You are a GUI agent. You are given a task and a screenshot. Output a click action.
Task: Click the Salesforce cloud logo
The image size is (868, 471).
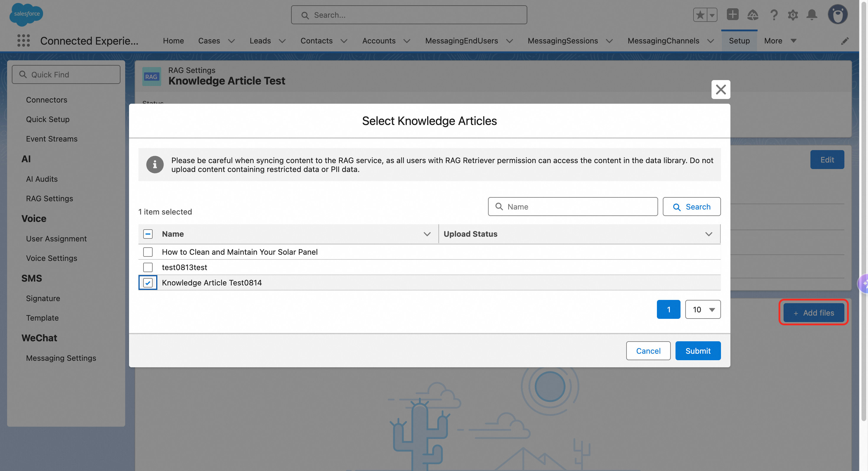pos(26,14)
